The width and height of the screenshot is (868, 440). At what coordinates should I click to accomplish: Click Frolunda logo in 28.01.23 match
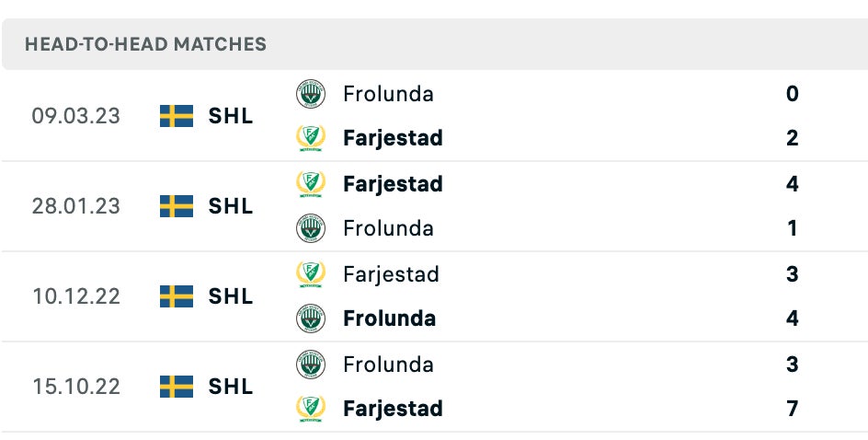pos(311,228)
